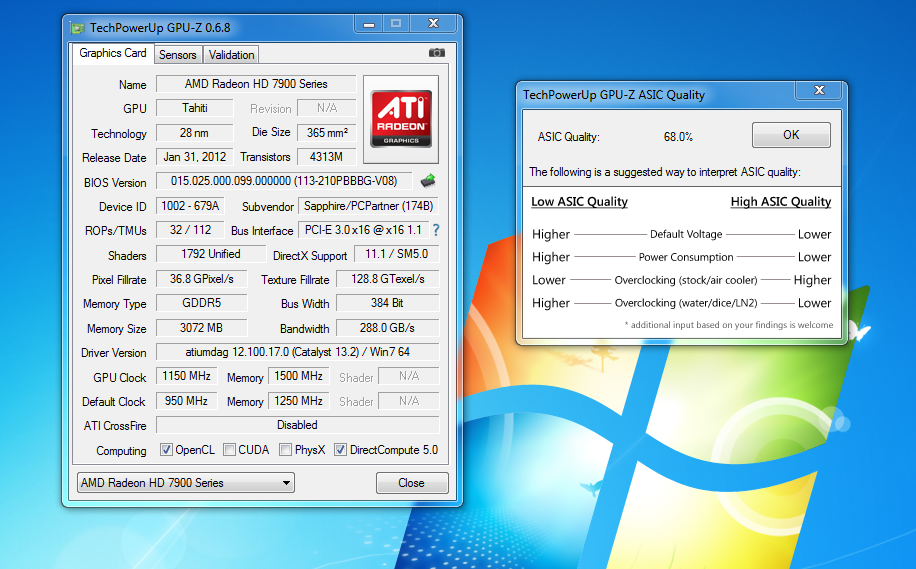The width and height of the screenshot is (916, 569).
Task: Click the Release Date value Jan 31, 2012
Action: coord(195,157)
